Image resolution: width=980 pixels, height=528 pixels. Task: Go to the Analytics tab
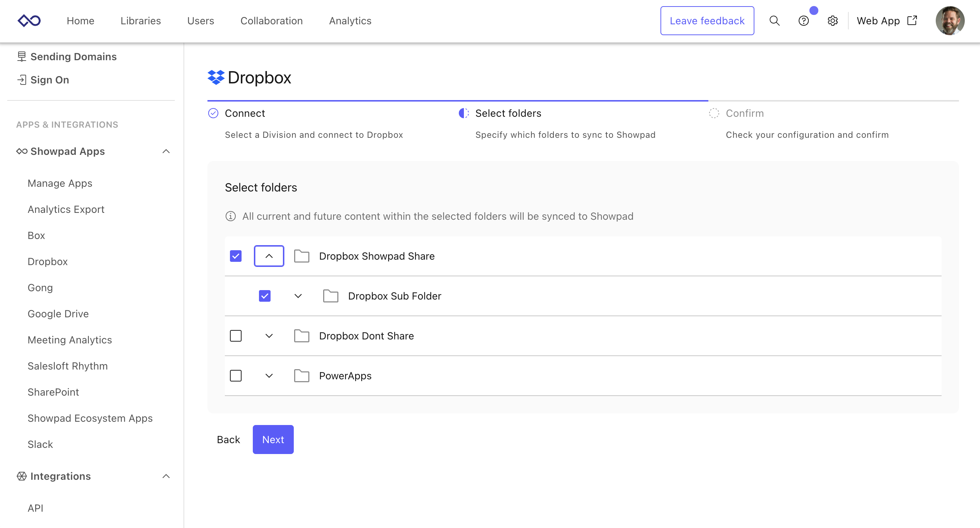coord(350,21)
